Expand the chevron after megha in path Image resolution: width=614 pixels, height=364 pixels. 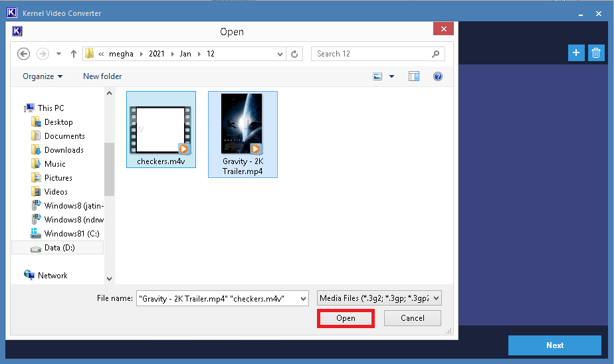click(x=142, y=54)
